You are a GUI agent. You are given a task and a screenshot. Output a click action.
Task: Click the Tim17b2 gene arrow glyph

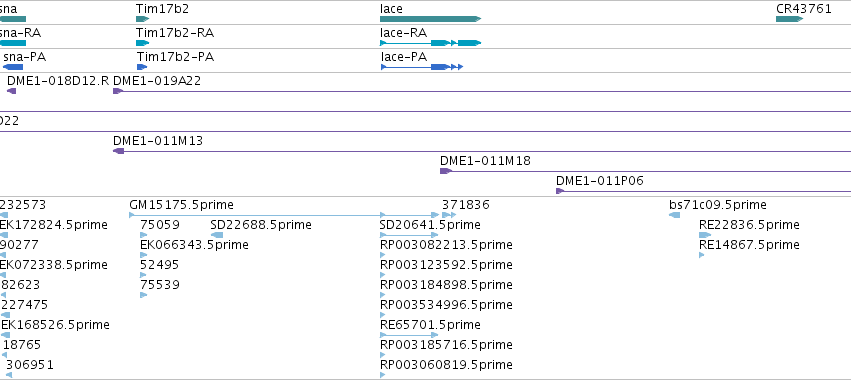(142, 19)
